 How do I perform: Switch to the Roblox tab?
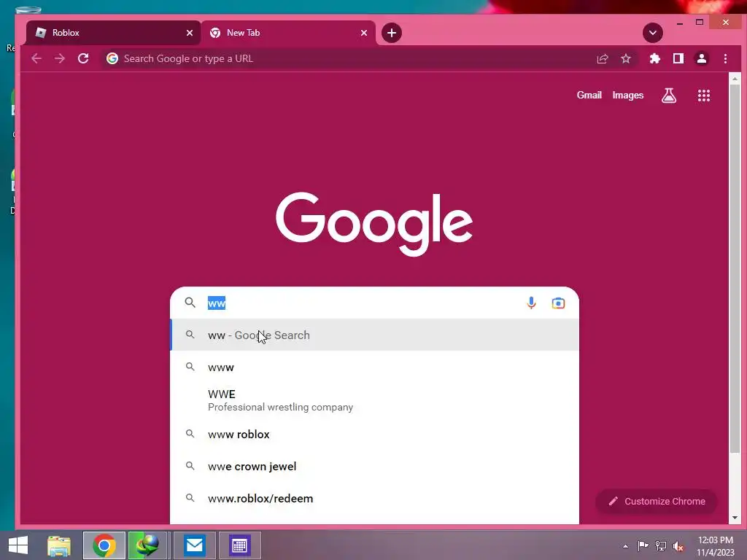pyautogui.click(x=113, y=33)
